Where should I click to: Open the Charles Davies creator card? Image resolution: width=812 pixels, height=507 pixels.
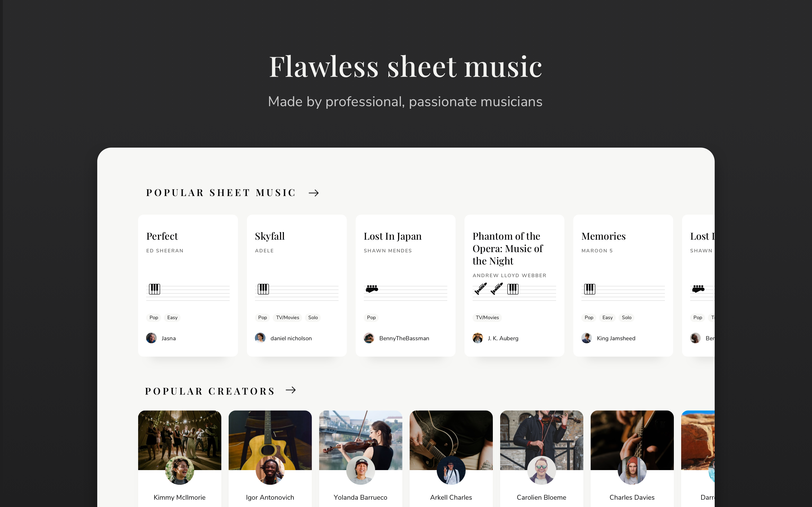coord(632,459)
